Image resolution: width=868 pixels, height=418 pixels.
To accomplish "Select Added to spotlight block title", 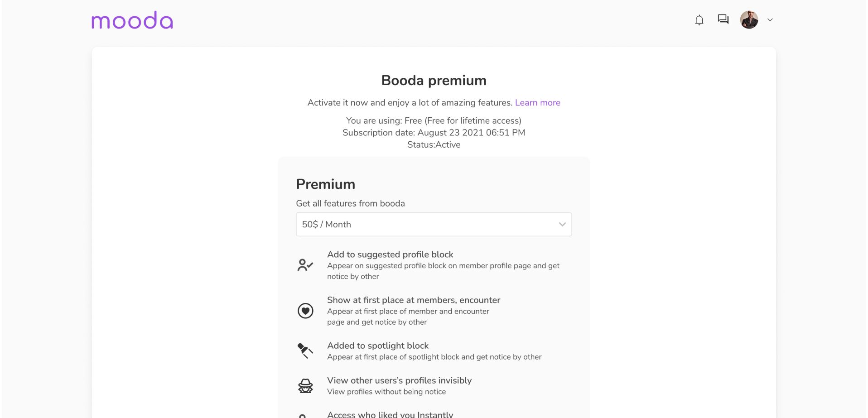I will click(378, 346).
